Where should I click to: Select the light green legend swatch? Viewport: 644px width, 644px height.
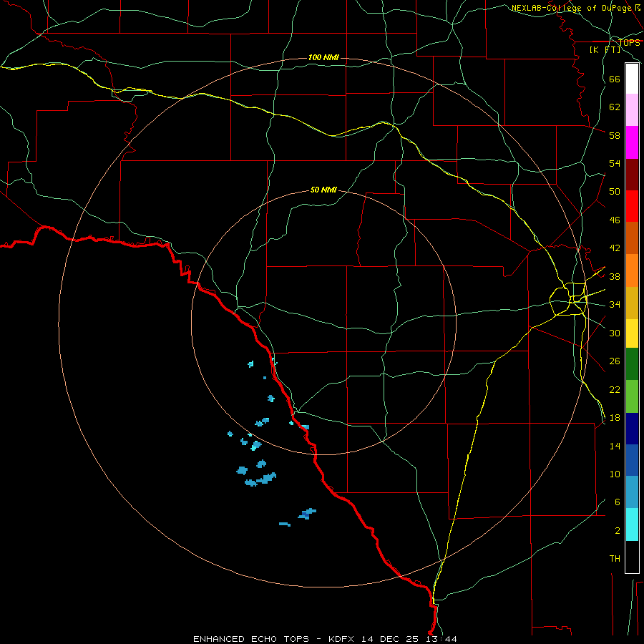click(632, 396)
